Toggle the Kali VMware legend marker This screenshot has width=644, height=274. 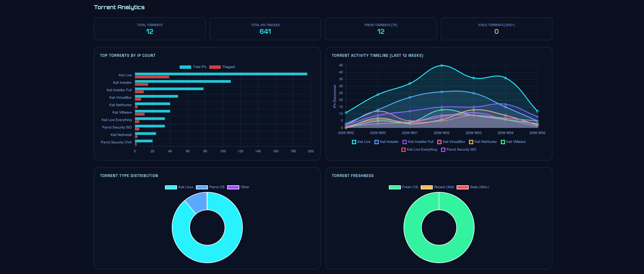pos(503,142)
